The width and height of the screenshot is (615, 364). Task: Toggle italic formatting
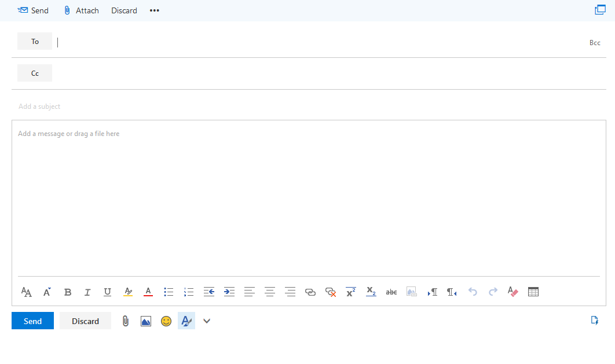[x=87, y=292]
